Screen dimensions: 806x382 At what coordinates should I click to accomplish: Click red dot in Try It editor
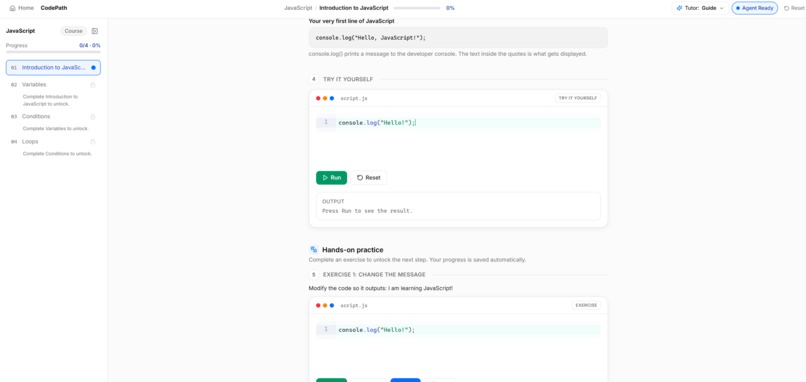point(318,98)
